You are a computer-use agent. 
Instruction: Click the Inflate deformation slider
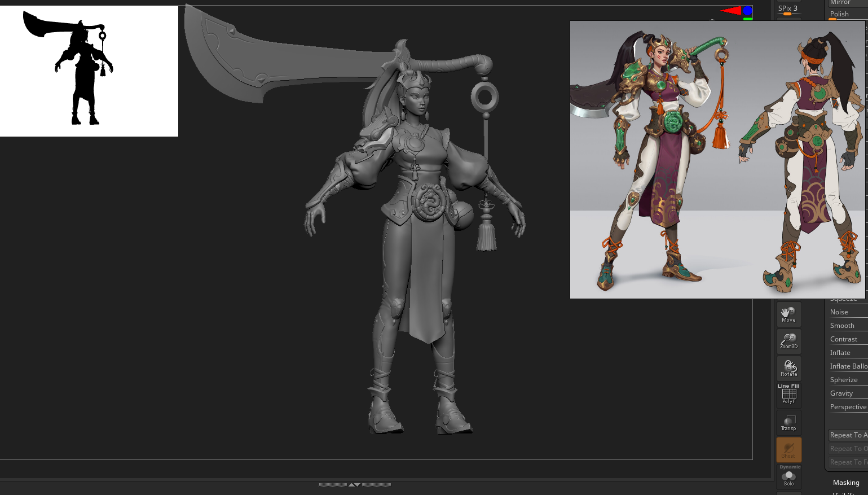[847, 353]
